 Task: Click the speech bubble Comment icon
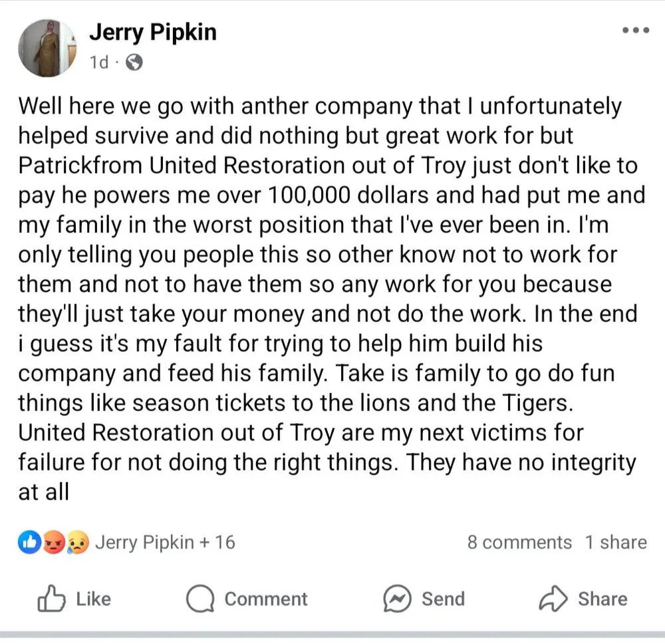click(199, 599)
